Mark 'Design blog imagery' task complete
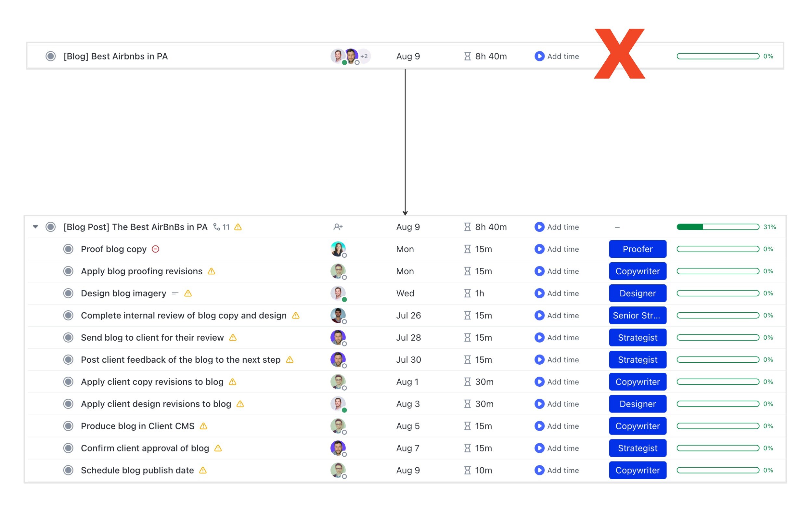The height and width of the screenshot is (520, 812). click(x=69, y=293)
